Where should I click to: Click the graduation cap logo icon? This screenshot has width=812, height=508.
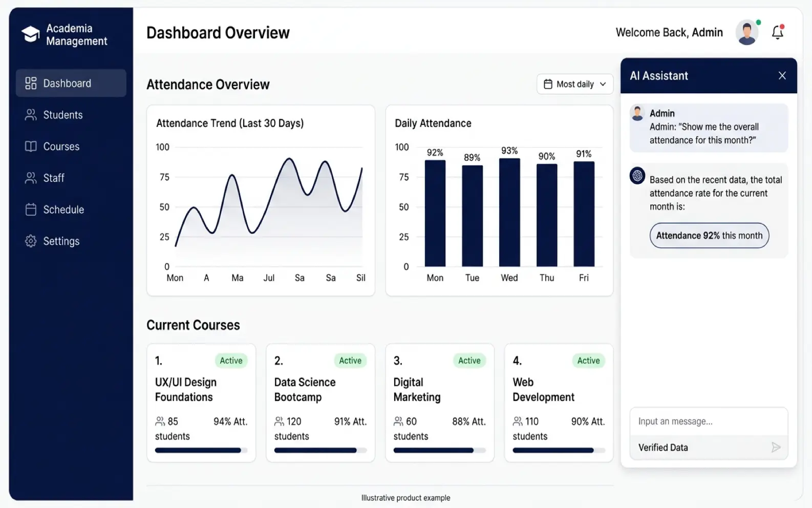click(x=30, y=34)
